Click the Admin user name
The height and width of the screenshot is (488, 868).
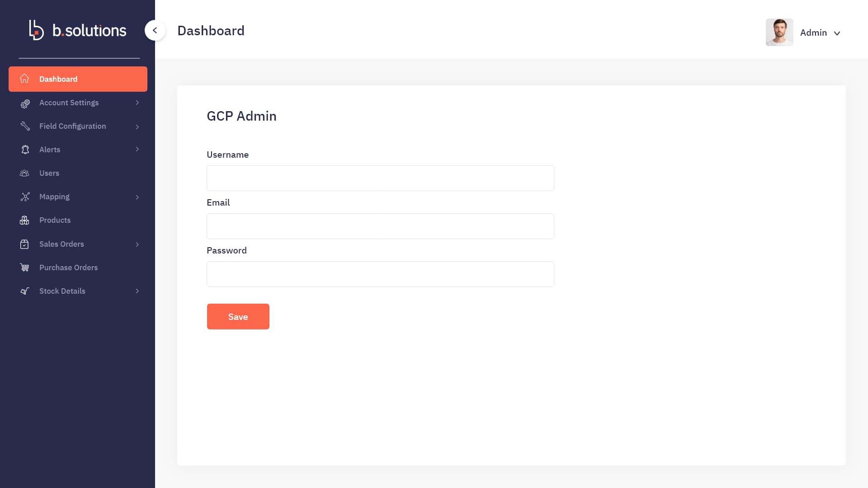(x=813, y=33)
